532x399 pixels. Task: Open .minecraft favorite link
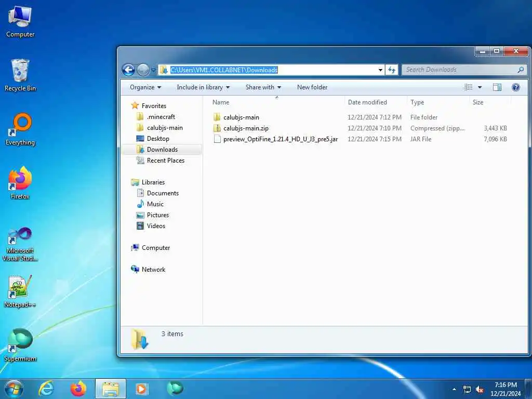click(x=161, y=117)
